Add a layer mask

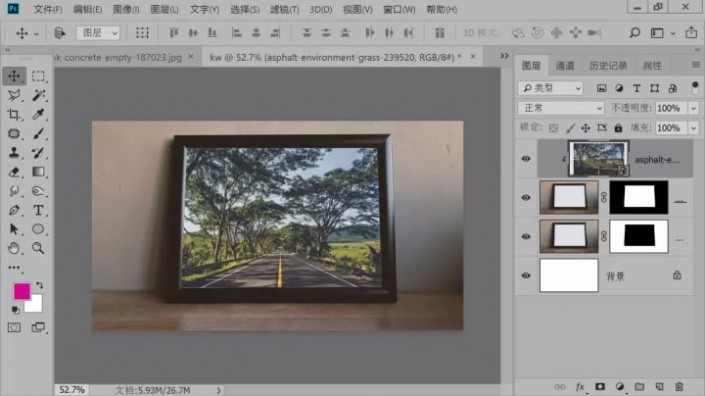[600, 387]
